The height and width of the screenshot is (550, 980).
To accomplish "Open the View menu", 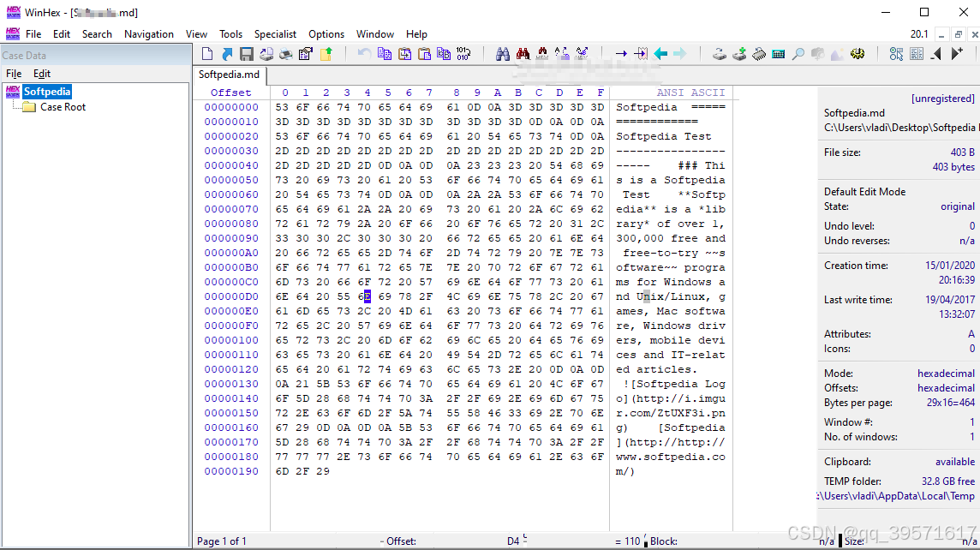I will click(x=196, y=33).
